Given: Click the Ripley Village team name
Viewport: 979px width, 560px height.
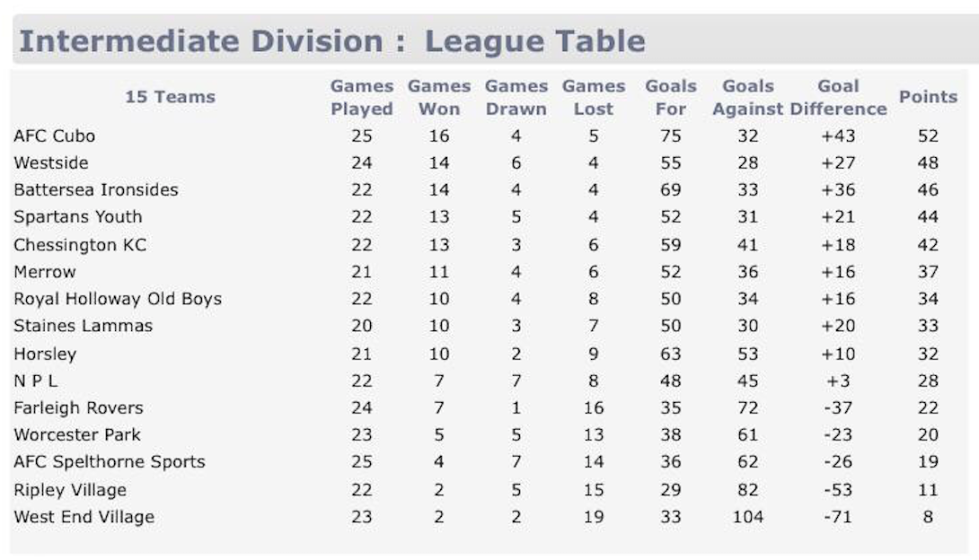Looking at the screenshot, I should 70,490.
